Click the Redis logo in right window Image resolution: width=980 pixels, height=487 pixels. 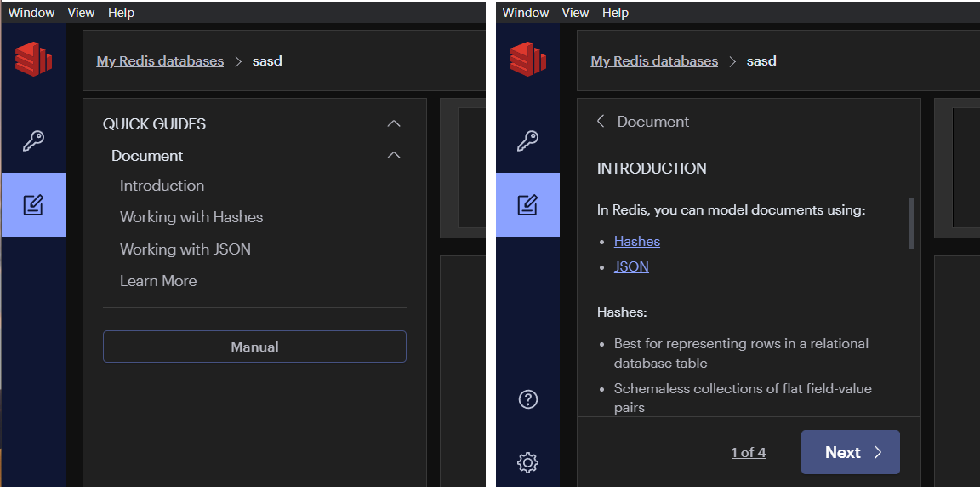(527, 60)
